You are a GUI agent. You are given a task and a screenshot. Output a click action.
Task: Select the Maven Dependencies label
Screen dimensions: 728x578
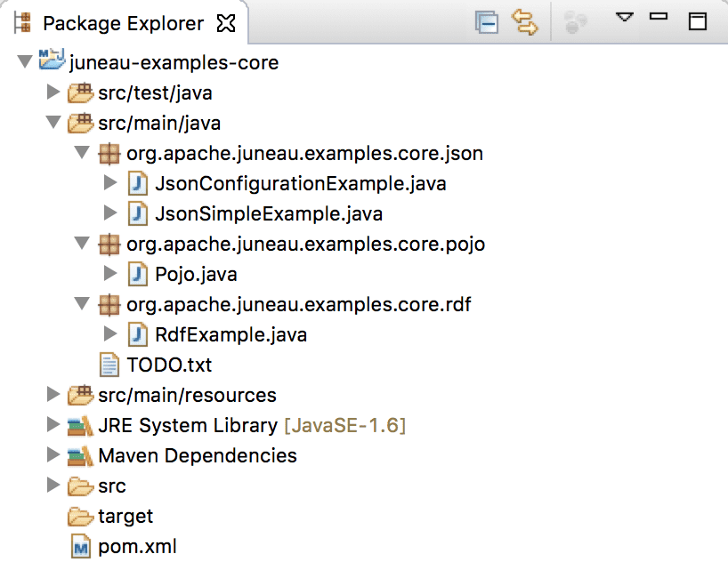coord(198,455)
